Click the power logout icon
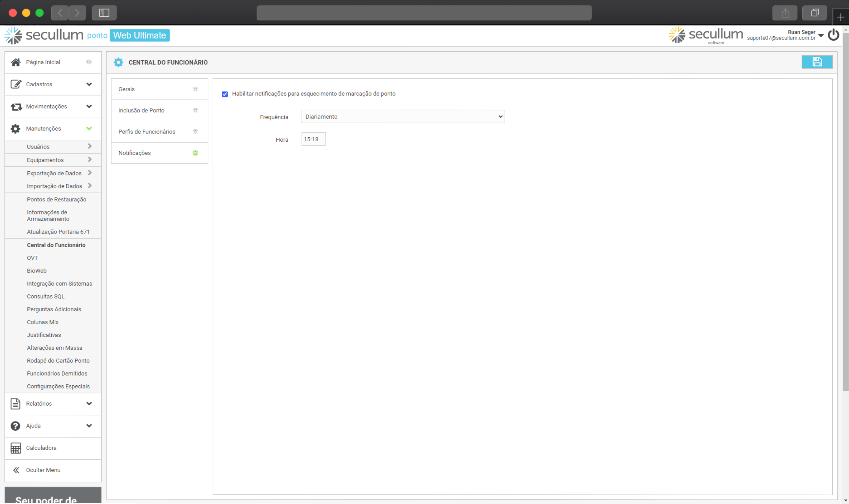This screenshot has height=504, width=849. (x=833, y=35)
